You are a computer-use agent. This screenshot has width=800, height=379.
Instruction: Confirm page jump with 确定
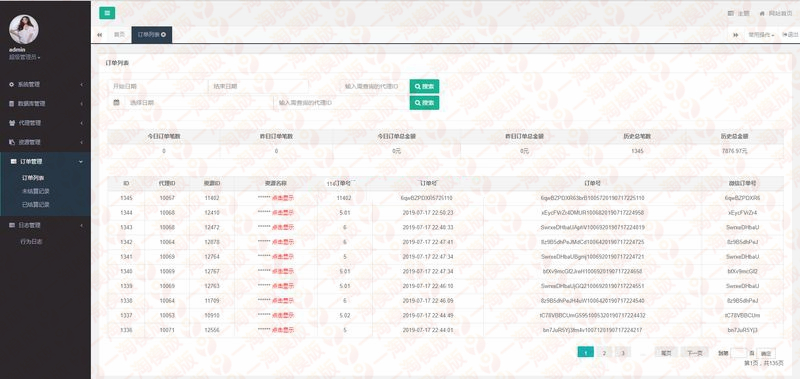tap(766, 353)
